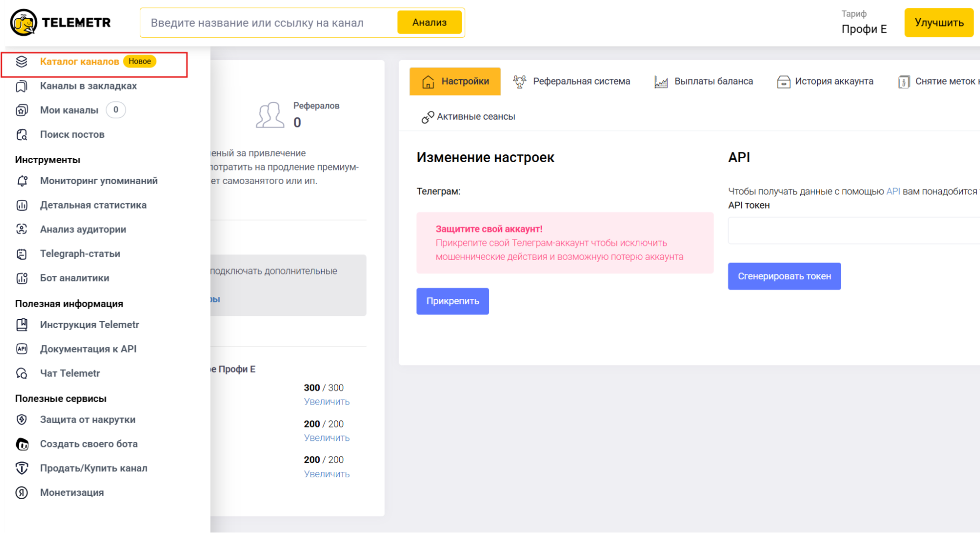The width and height of the screenshot is (980, 533).
Task: Open the Выплаты баланса tab
Action: pos(704,81)
